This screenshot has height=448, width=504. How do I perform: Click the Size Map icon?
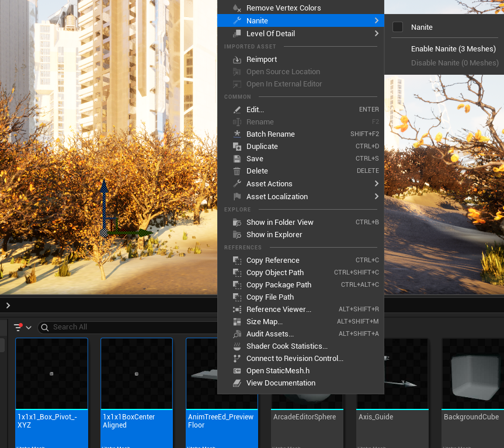pos(237,322)
